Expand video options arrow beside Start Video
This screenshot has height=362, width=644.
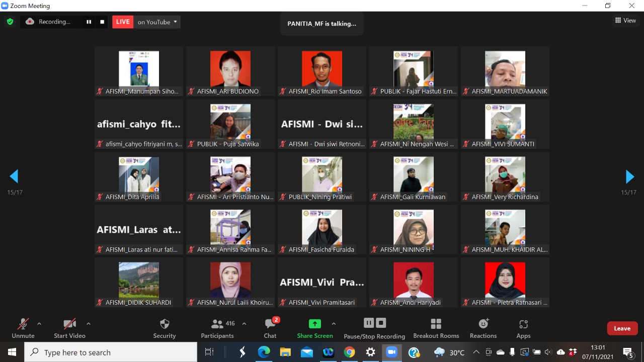(89, 324)
